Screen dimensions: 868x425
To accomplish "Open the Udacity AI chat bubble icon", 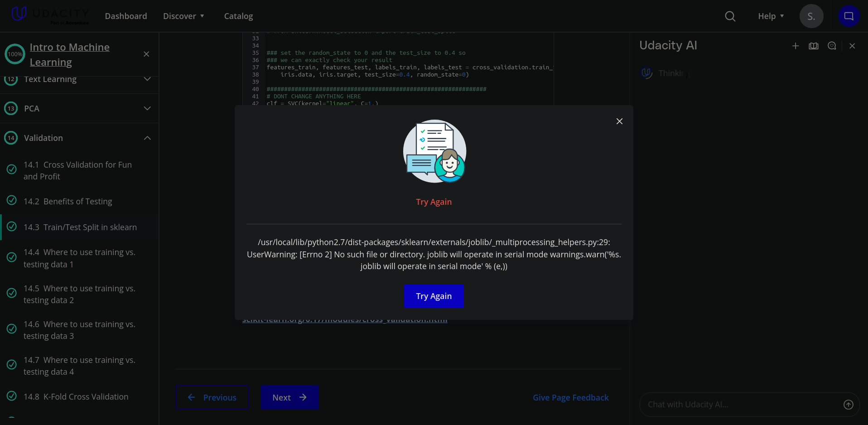I will pos(849,16).
